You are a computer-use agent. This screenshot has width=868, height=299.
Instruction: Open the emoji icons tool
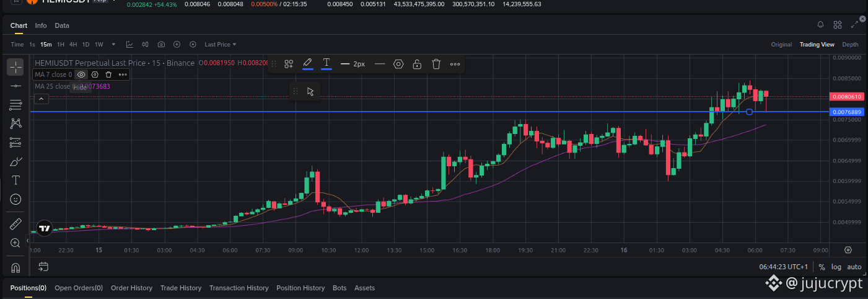[x=15, y=199]
